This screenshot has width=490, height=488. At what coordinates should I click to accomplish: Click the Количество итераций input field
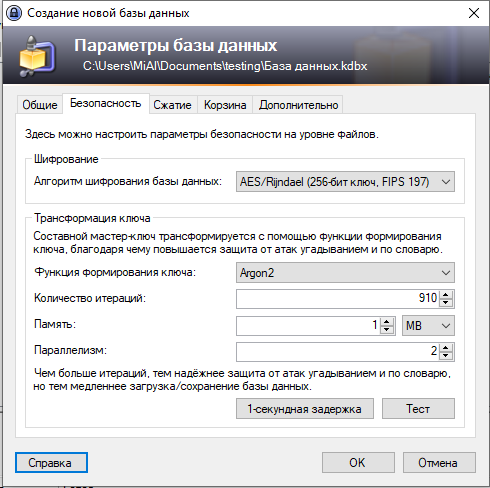[x=337, y=299]
